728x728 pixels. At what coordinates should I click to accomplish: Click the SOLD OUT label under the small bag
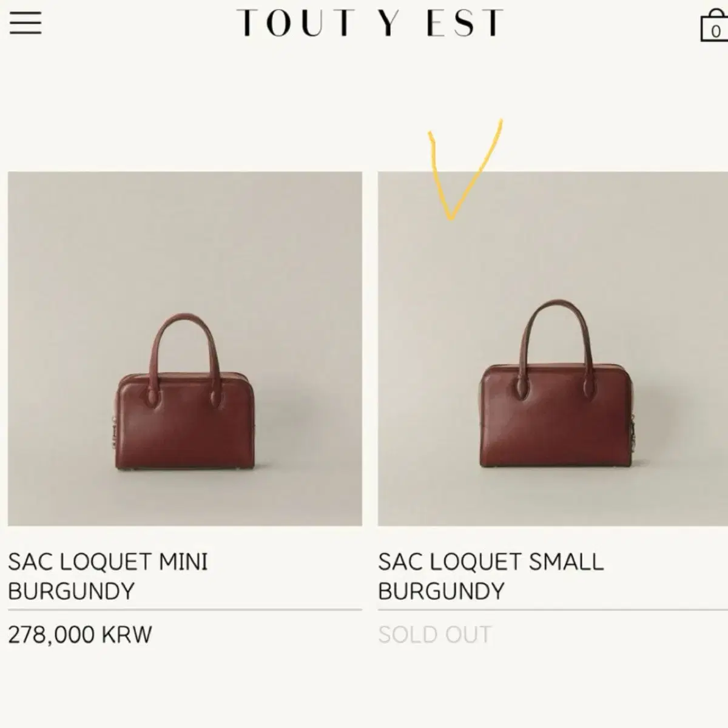[434, 635]
